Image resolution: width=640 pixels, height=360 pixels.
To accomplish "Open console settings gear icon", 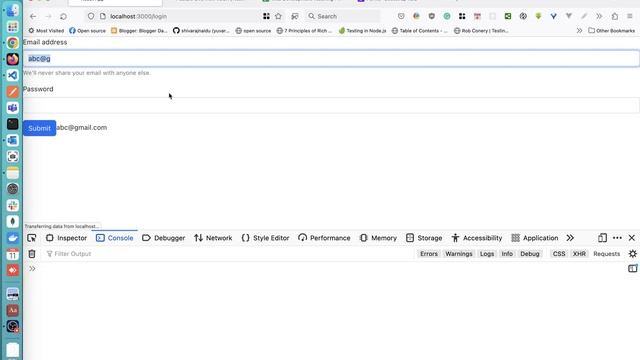I will (x=633, y=254).
